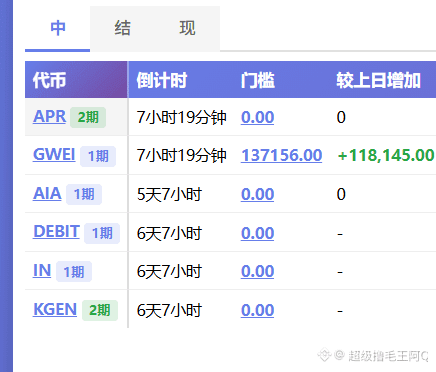436x372 pixels.
Task: Switch to the 结 tab
Action: pyautogui.click(x=122, y=28)
